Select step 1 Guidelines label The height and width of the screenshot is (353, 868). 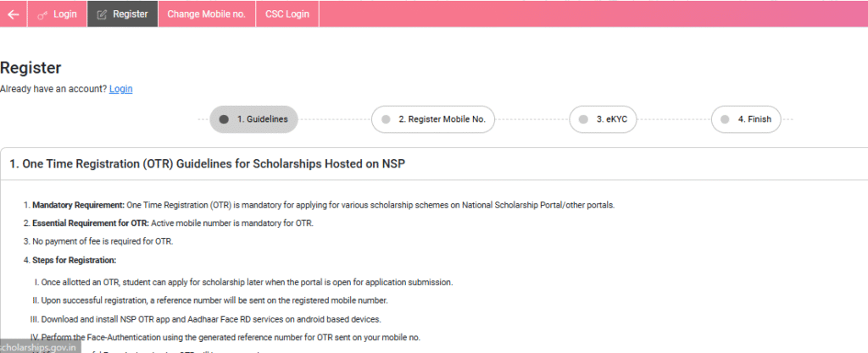262,119
